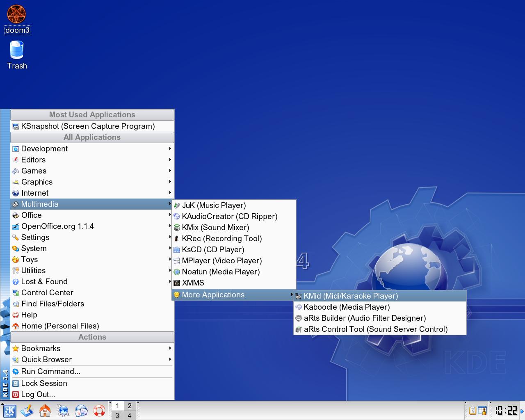The height and width of the screenshot is (420, 525).
Task: Click the Kaboodle media player icon
Action: pyautogui.click(x=299, y=307)
